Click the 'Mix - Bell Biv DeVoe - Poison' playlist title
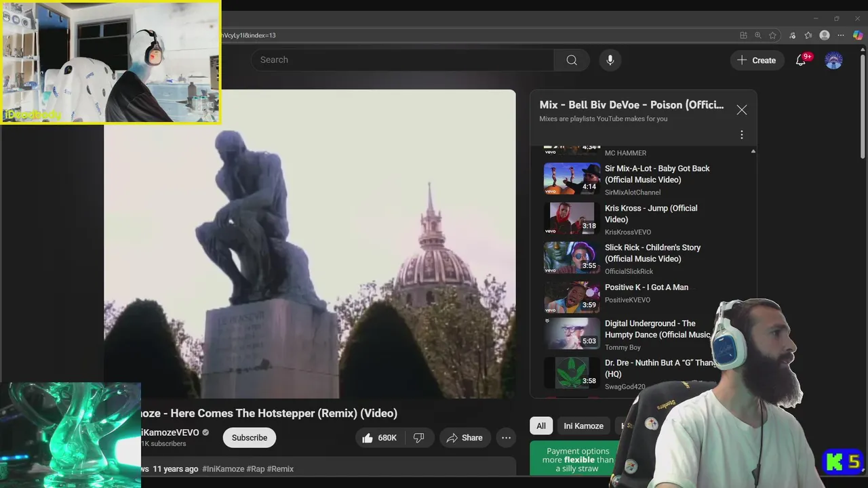868x488 pixels. [x=631, y=105]
